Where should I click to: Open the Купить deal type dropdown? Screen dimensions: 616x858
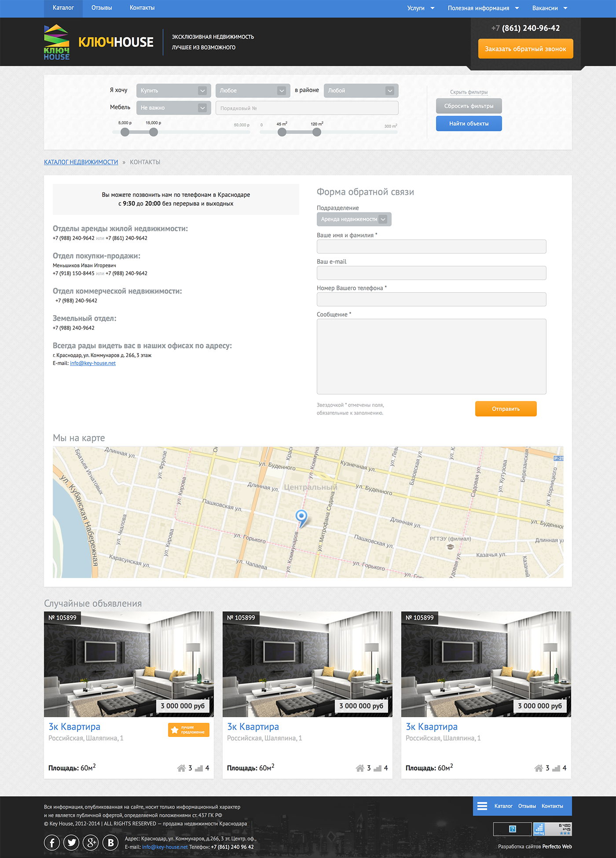pyautogui.click(x=174, y=90)
